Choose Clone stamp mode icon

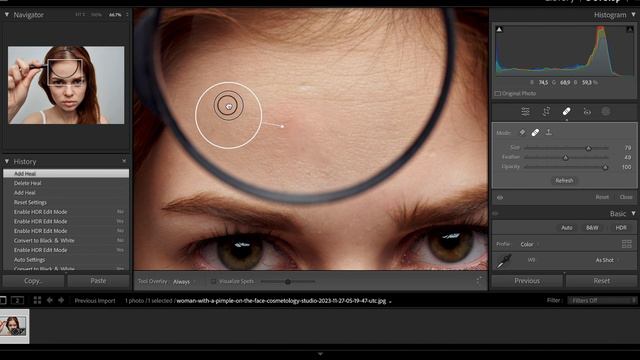(549, 132)
